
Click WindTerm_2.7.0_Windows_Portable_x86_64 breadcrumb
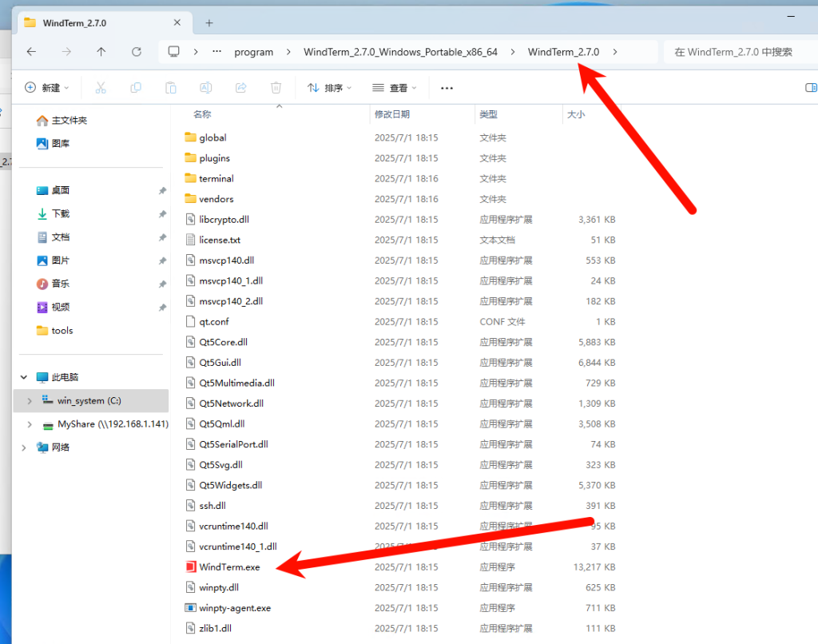pyautogui.click(x=401, y=52)
